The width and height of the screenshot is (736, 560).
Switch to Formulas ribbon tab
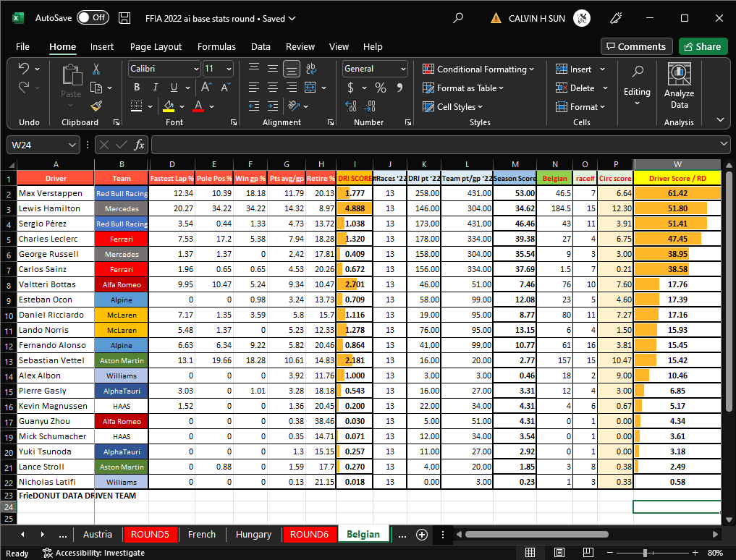(216, 46)
